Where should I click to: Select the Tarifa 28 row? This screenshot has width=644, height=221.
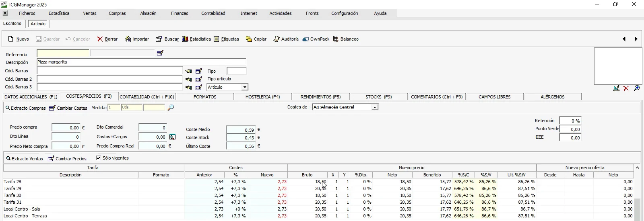(318, 182)
